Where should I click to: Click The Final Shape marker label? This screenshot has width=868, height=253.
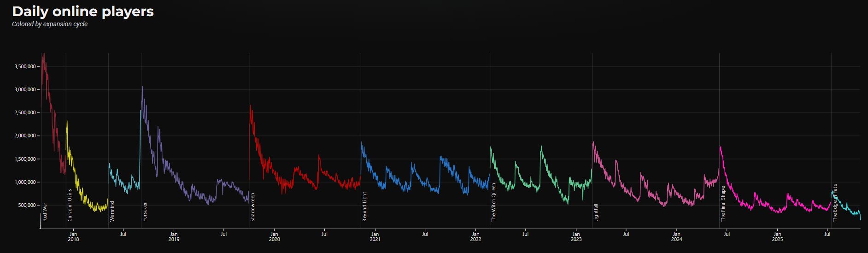click(x=723, y=204)
